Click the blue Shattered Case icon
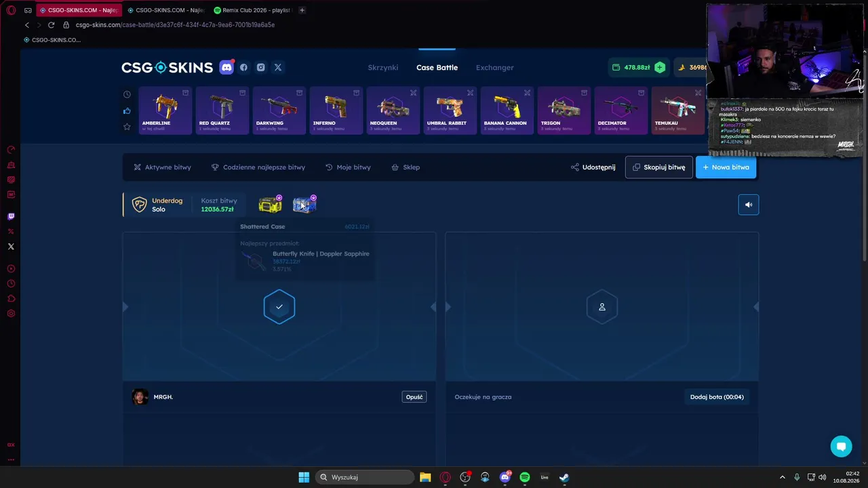The width and height of the screenshot is (868, 488). [x=304, y=205]
